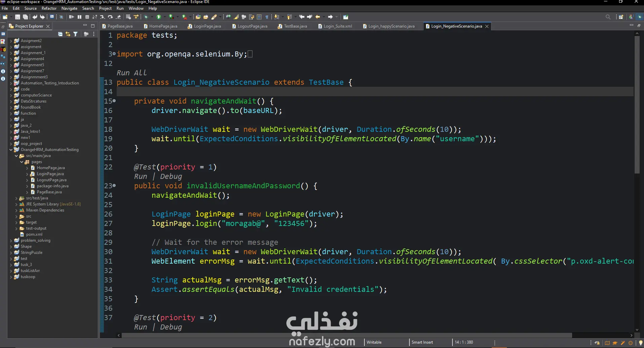Click the editor vertical scrollbar thumb

(637, 105)
